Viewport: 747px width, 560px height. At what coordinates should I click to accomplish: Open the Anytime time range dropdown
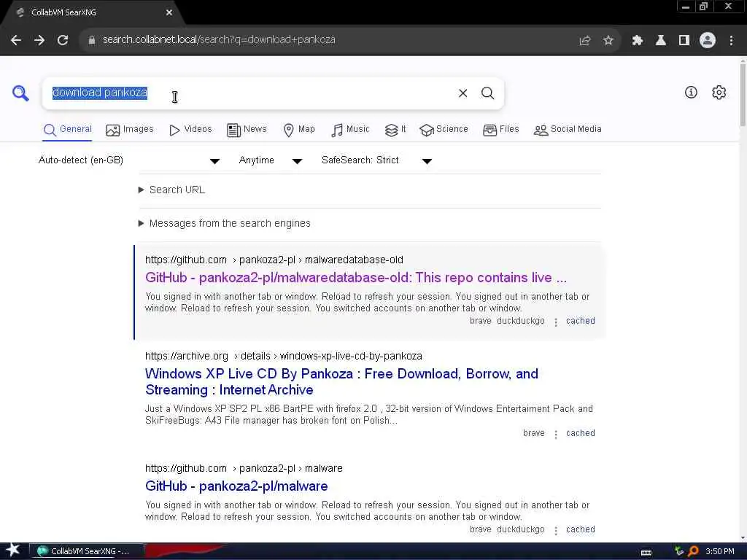tap(270, 160)
